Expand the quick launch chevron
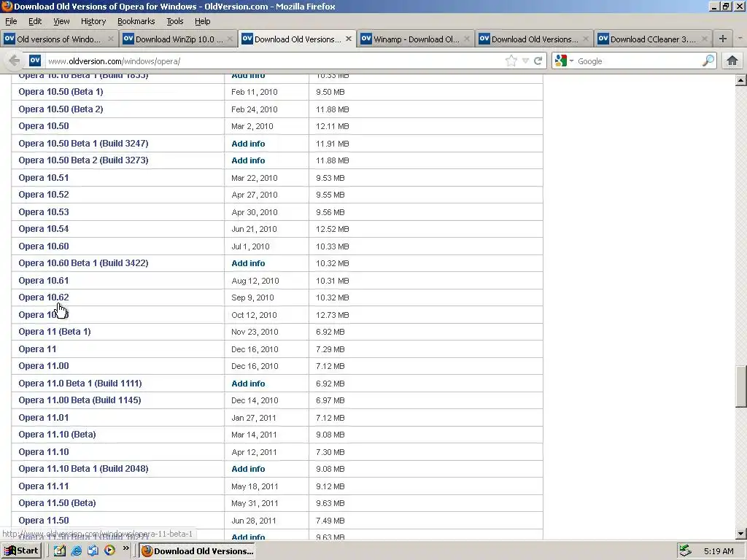This screenshot has width=747, height=560. tap(125, 548)
